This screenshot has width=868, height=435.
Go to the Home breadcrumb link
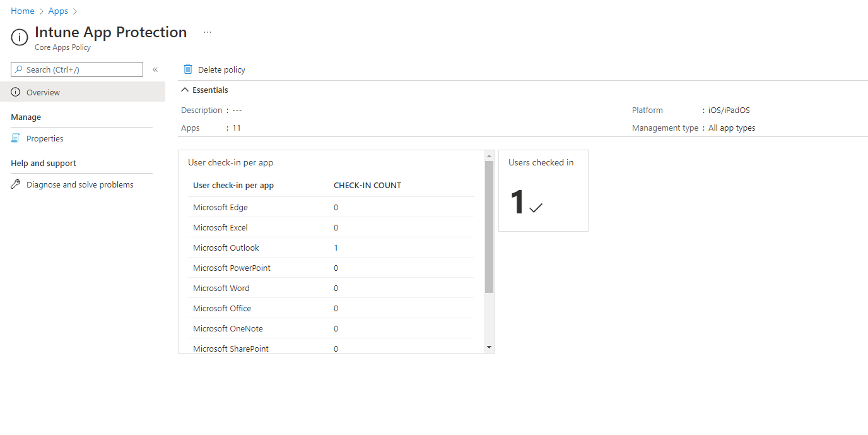[23, 11]
